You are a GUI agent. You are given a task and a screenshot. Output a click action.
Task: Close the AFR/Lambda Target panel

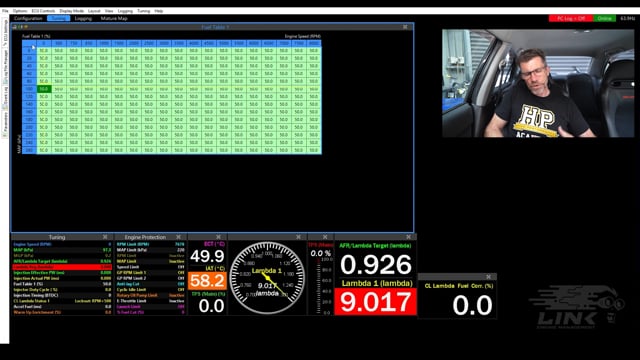point(409,237)
